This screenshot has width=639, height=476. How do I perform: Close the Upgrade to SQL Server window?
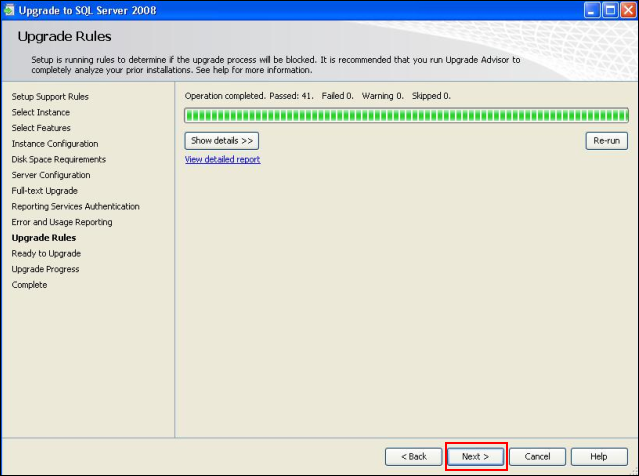click(x=628, y=10)
